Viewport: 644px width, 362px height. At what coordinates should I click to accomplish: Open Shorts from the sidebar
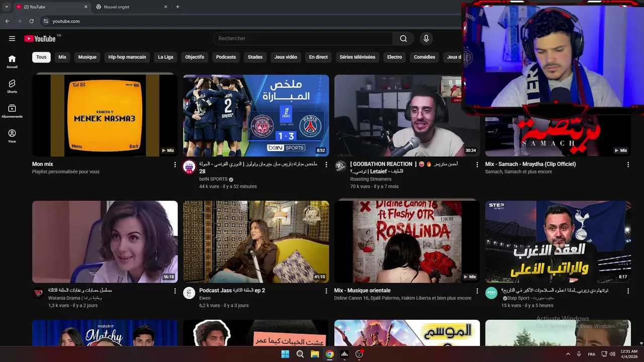point(12,86)
